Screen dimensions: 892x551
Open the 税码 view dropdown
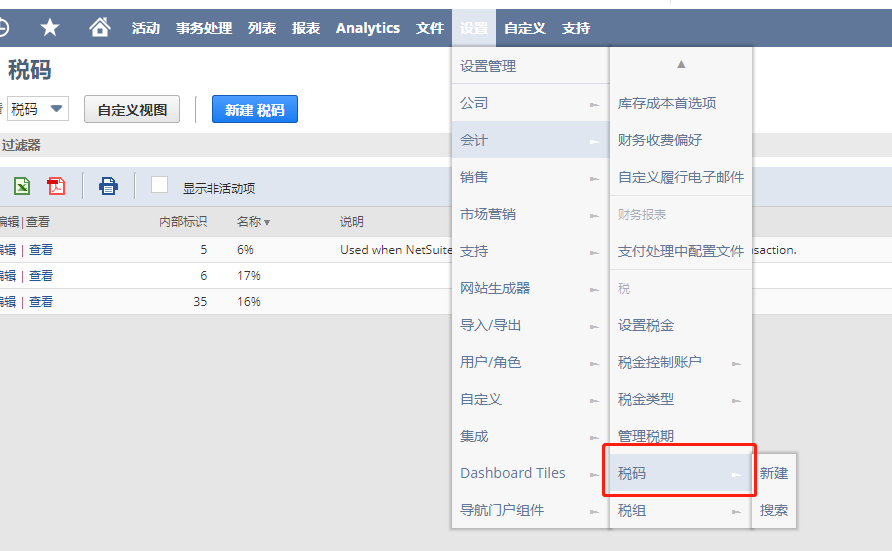pos(38,109)
